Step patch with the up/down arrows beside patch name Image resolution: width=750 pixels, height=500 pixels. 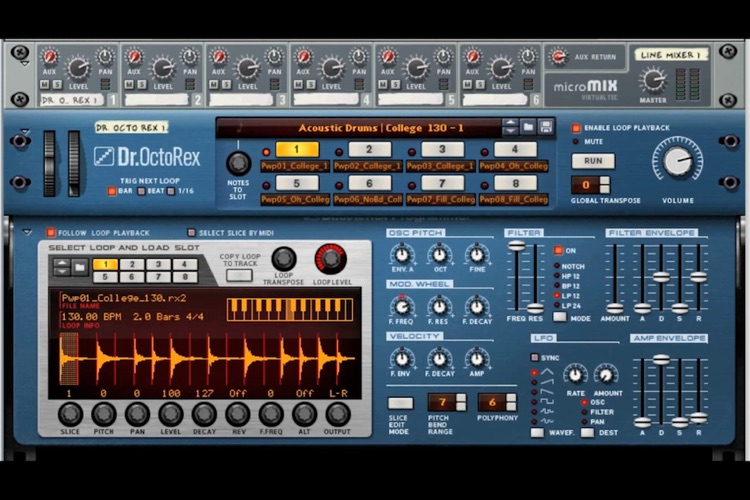coord(510,127)
